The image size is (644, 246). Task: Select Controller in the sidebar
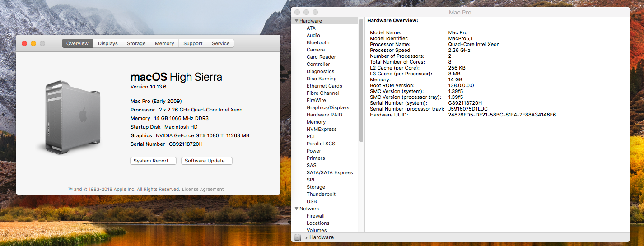coord(318,64)
